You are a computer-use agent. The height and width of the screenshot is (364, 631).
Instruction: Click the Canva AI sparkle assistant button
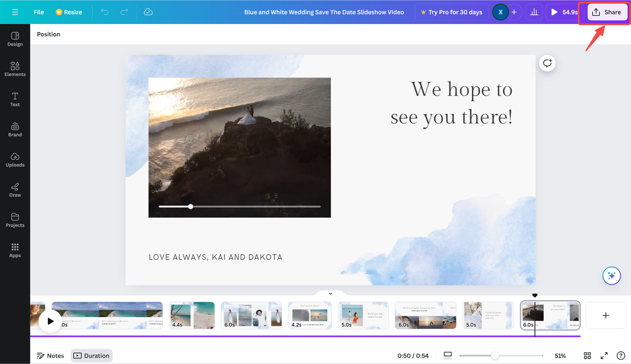coord(611,276)
